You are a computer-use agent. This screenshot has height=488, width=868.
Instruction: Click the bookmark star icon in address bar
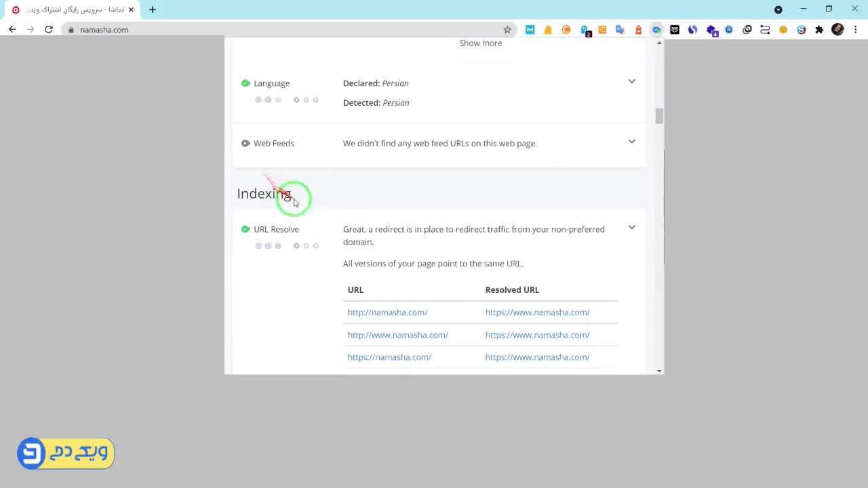coord(507,30)
